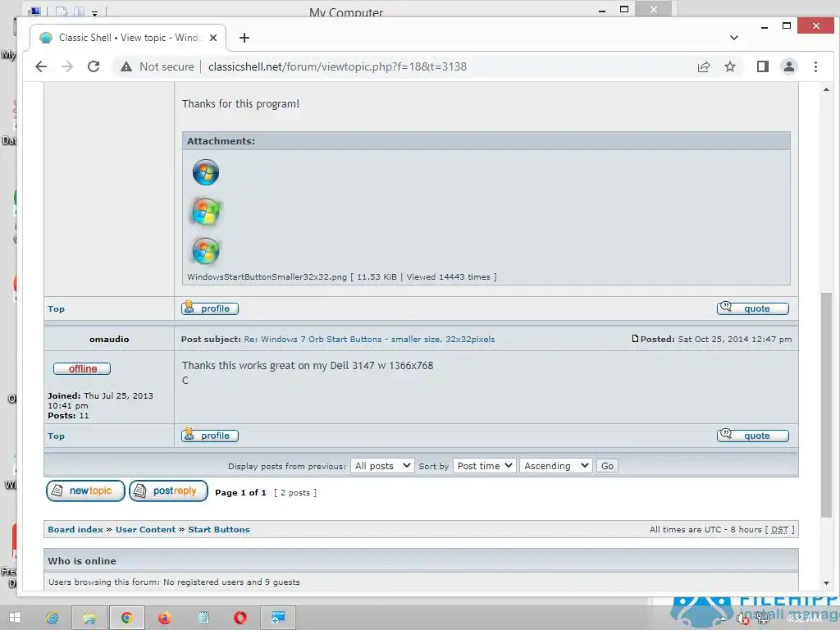
Task: Click the Go button
Action: click(x=607, y=466)
